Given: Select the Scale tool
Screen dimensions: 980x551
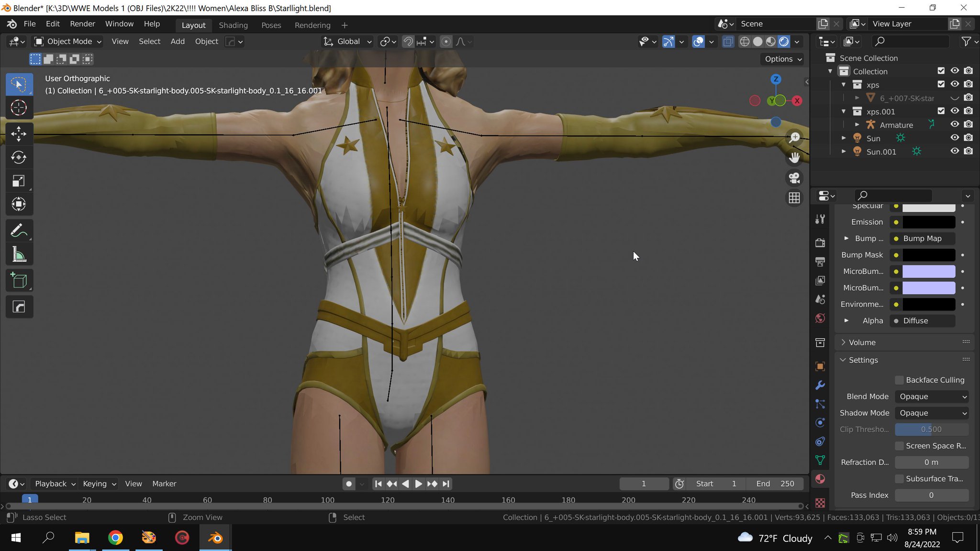Looking at the screenshot, I should 19,181.
